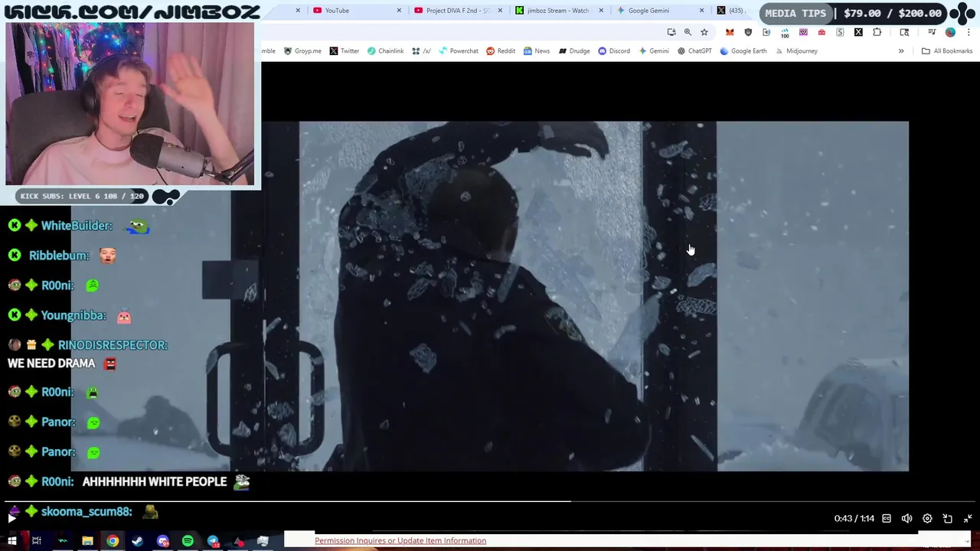Open Telegram from the taskbar

pos(213,541)
